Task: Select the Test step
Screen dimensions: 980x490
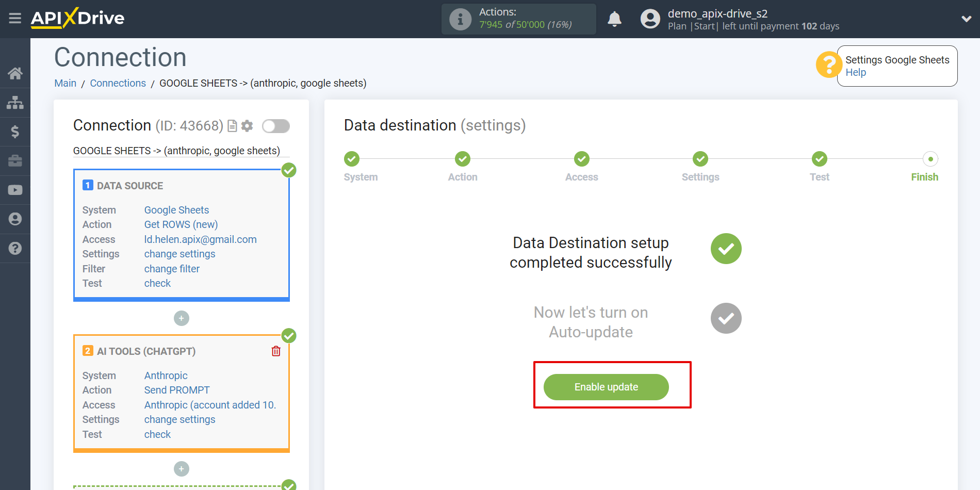Action: coord(820,159)
